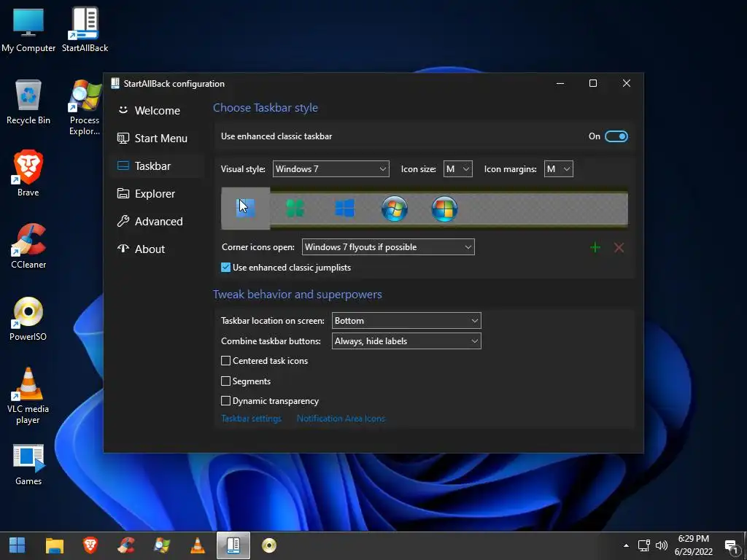Switch to the Explorer section

[157, 194]
